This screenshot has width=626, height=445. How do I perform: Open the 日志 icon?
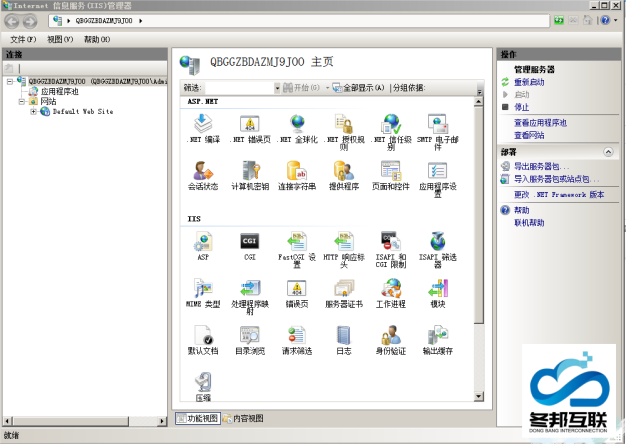(344, 340)
